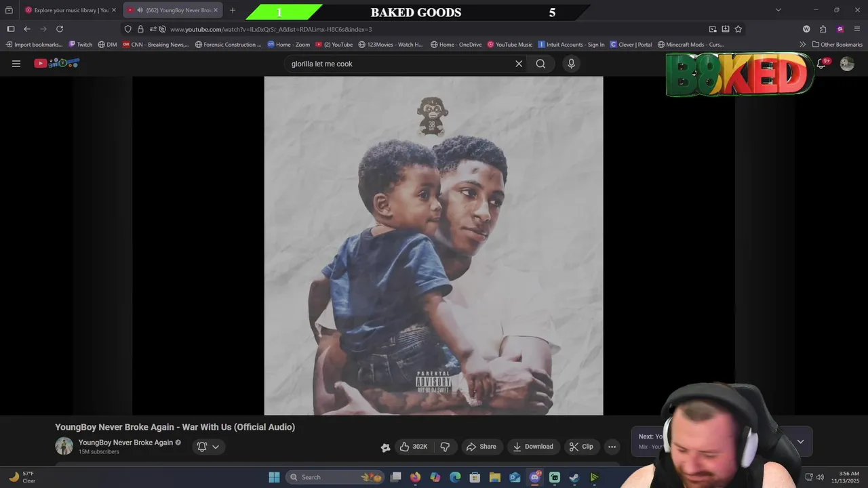Open the sidebar toggle icon in toolbar
The width and height of the screenshot is (868, 488).
tap(11, 29)
